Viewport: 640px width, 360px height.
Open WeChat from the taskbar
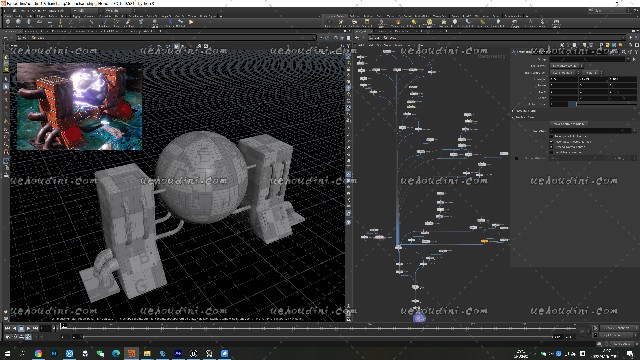100,353
